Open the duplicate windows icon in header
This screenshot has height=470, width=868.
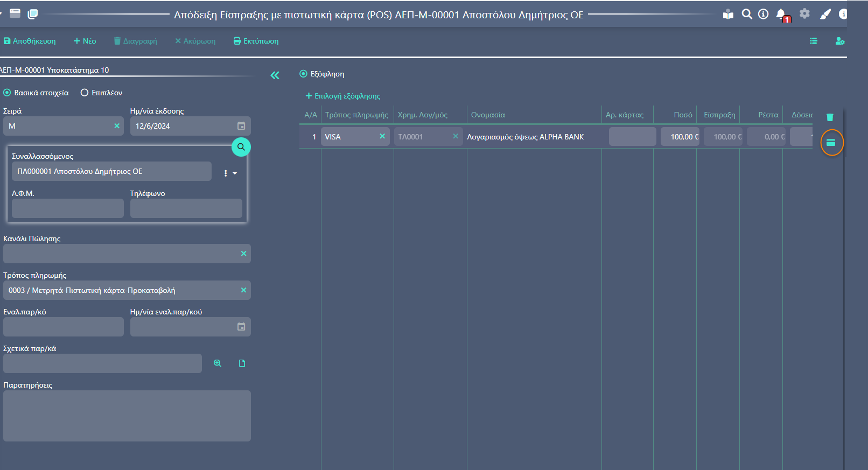click(x=33, y=14)
